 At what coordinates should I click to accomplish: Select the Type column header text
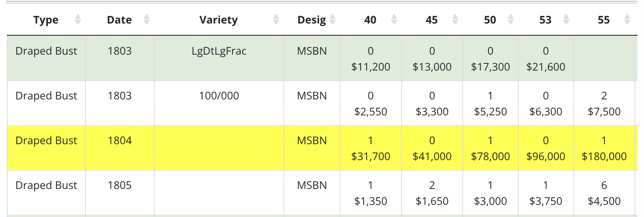click(x=46, y=20)
